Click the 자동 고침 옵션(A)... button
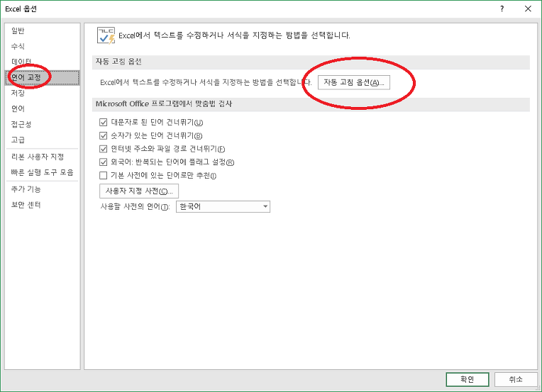This screenshot has height=392, width=542. 353,82
